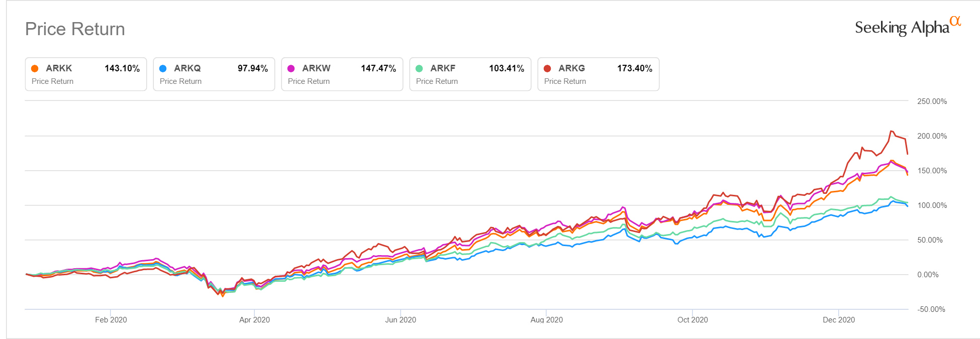
Task: Click the 0.00% y-axis label
Action: [x=928, y=275]
